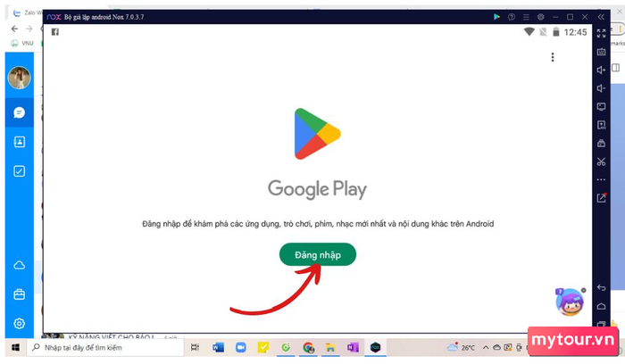The width and height of the screenshot is (625, 364).
Task: Switch to Nox app on the taskbar
Action: [x=375, y=347]
